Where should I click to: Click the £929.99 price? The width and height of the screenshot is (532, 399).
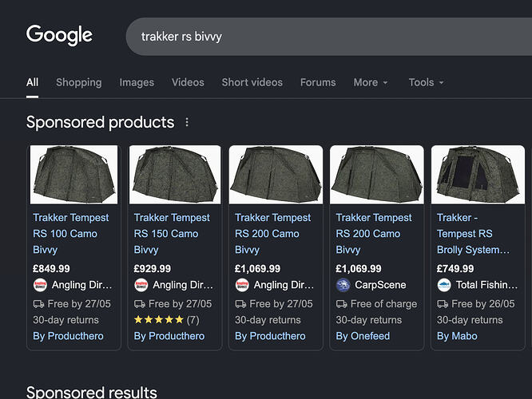click(x=153, y=268)
